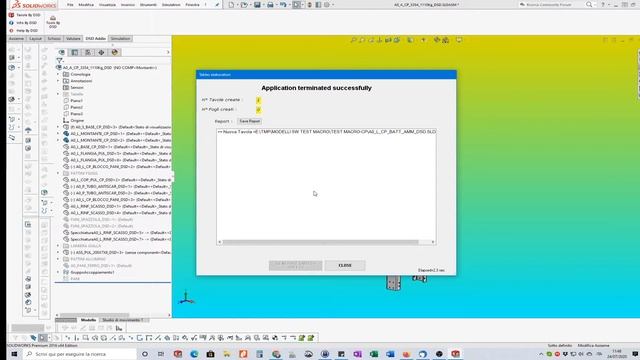Click Modifica Assieme status bar text
Viewport: 640px width, 360px height.
pyautogui.click(x=593, y=345)
